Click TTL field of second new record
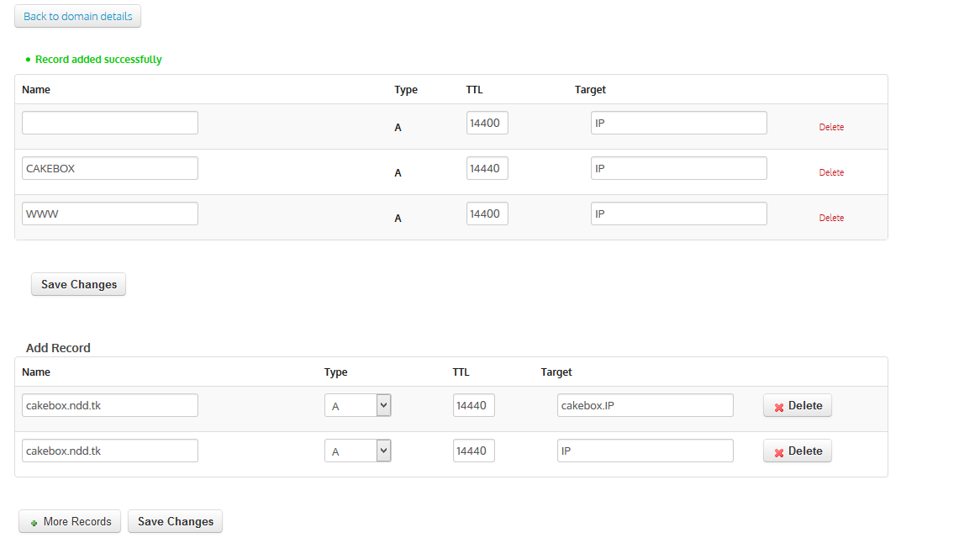Image resolution: width=980 pixels, height=559 pixels. tap(473, 451)
